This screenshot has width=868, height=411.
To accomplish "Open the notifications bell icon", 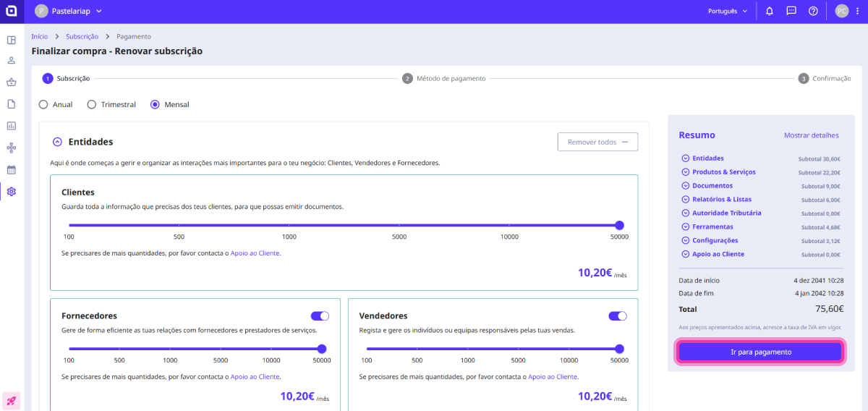I will pos(770,11).
